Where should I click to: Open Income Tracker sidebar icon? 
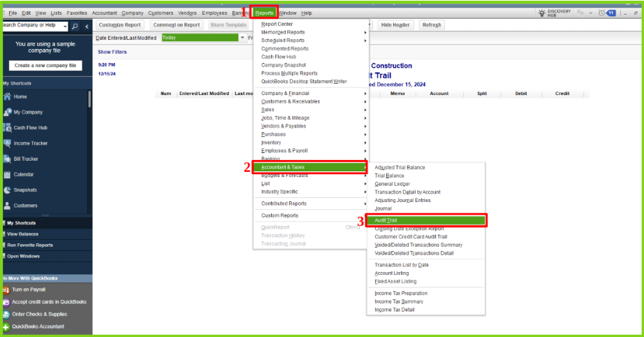[7, 143]
